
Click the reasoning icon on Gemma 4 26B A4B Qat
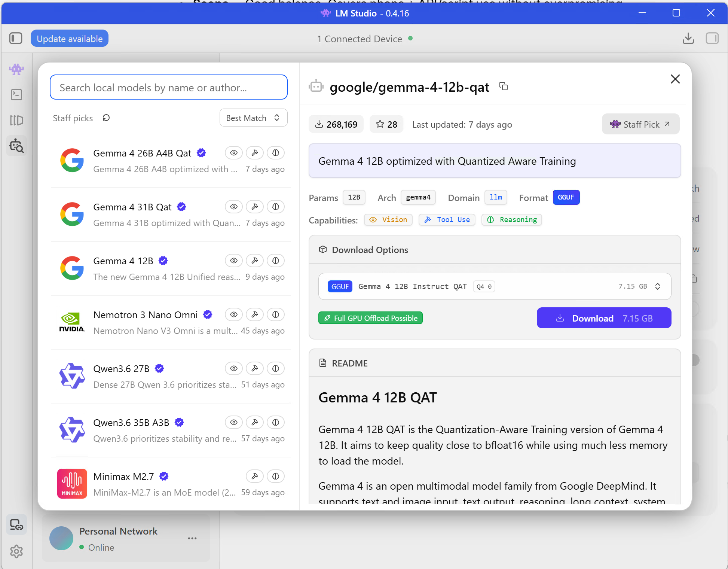point(276,153)
